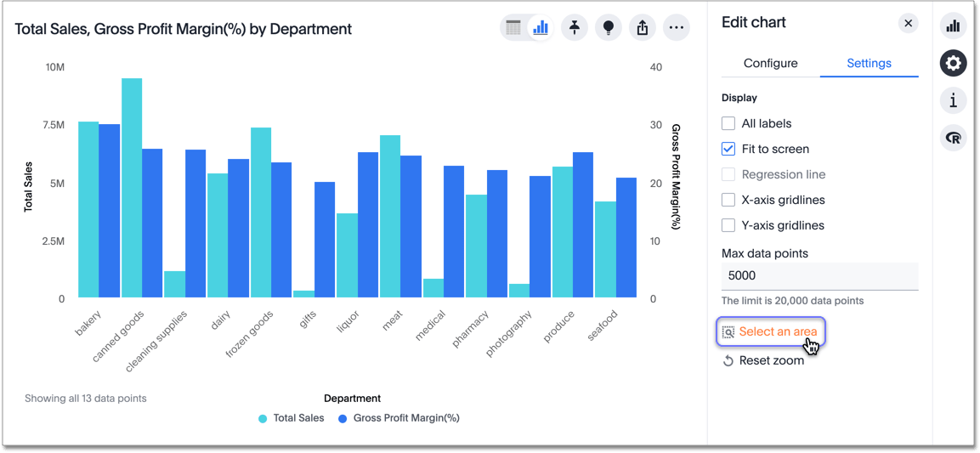The width and height of the screenshot is (980, 453).
Task: Click Reset zoom
Action: click(763, 360)
